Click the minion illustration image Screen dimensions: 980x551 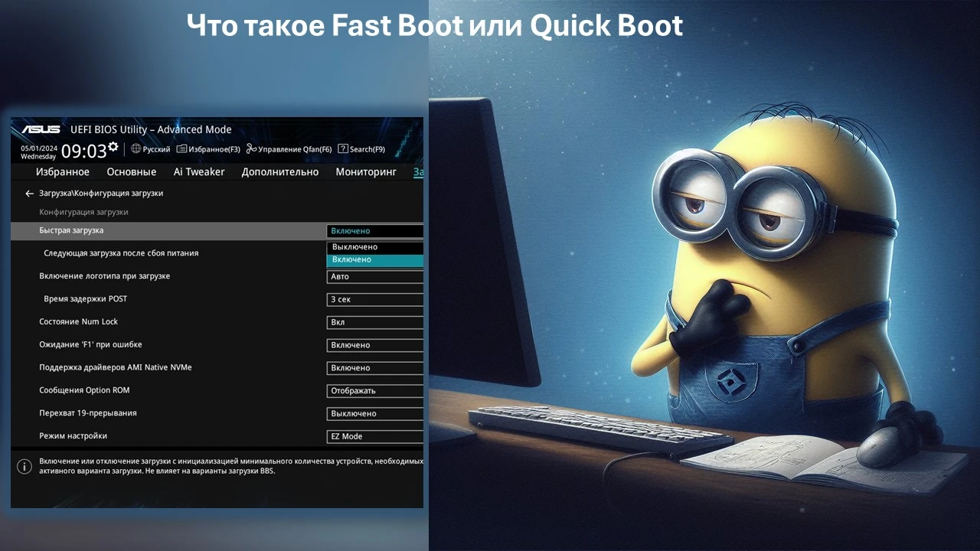click(704, 275)
